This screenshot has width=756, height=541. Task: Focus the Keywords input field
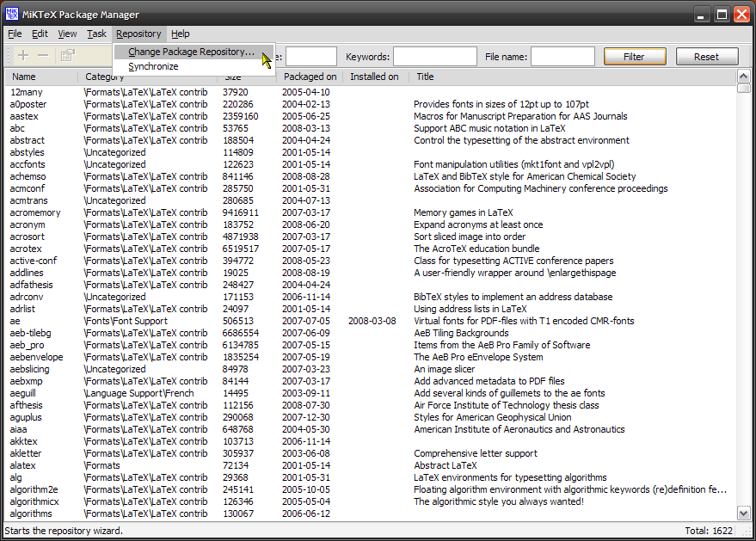pos(435,57)
